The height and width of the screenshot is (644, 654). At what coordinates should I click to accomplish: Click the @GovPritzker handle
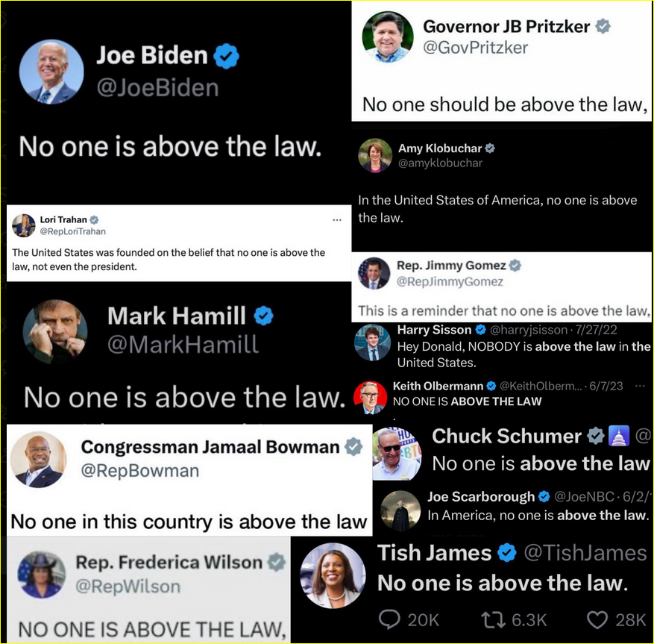point(476,48)
